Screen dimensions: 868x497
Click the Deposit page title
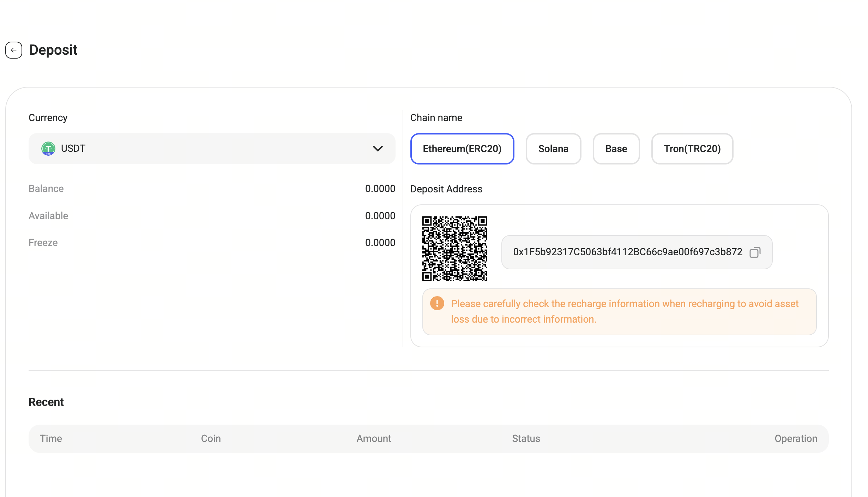[x=53, y=50]
